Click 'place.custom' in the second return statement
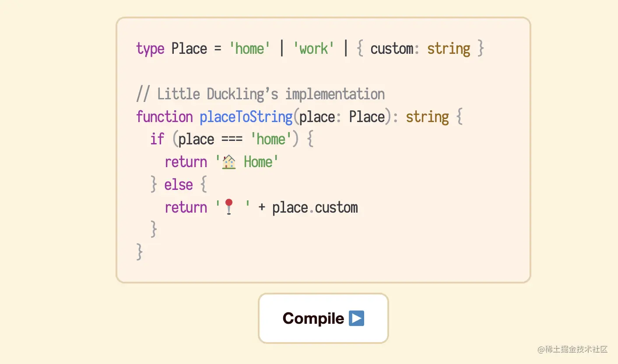 coord(315,207)
